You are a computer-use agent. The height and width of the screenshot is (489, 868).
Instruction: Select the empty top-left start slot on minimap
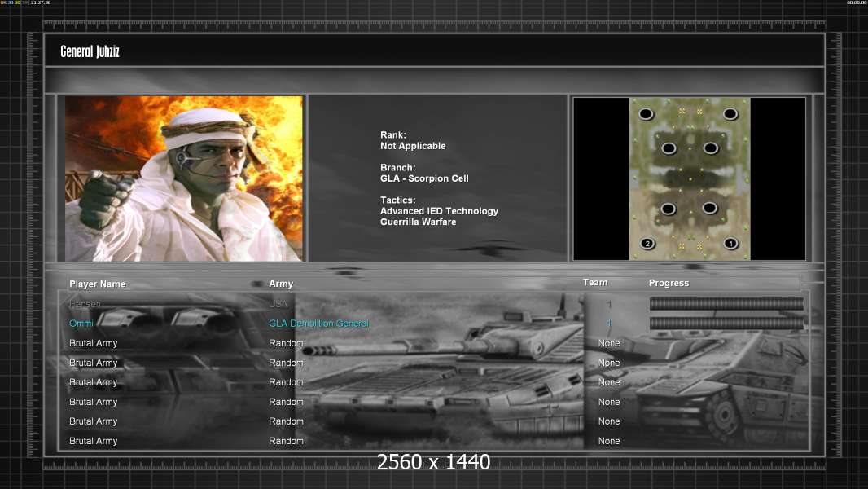(647, 113)
